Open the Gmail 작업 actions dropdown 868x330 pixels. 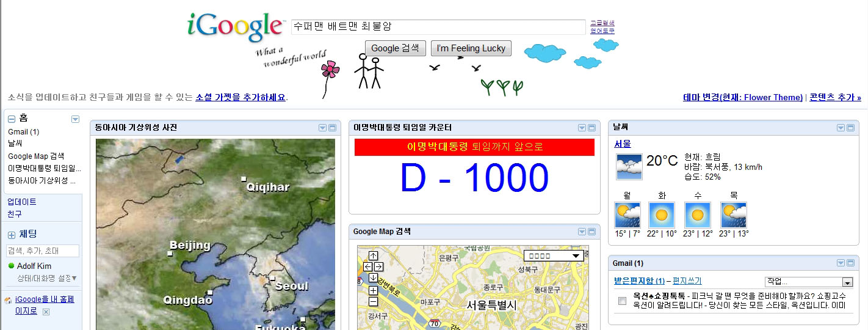809,282
